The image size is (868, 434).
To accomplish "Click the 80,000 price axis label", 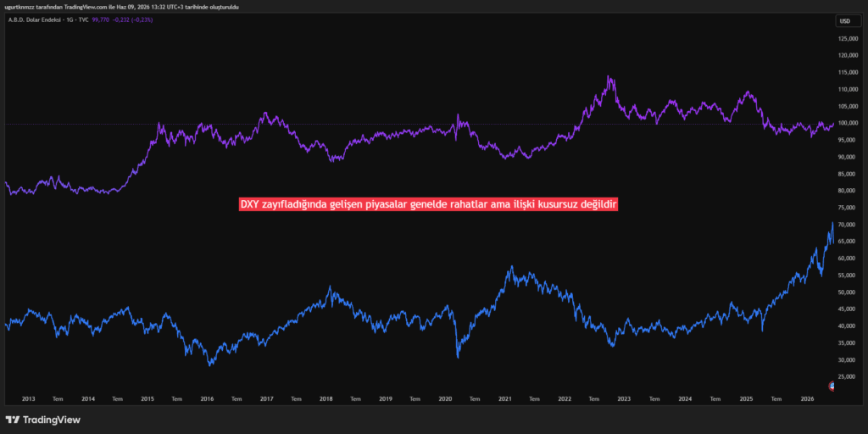I will (849, 191).
